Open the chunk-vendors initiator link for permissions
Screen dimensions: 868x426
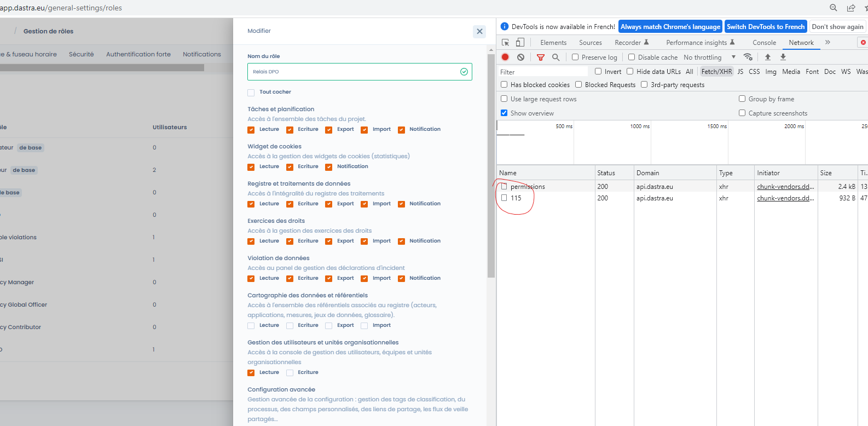(x=785, y=187)
